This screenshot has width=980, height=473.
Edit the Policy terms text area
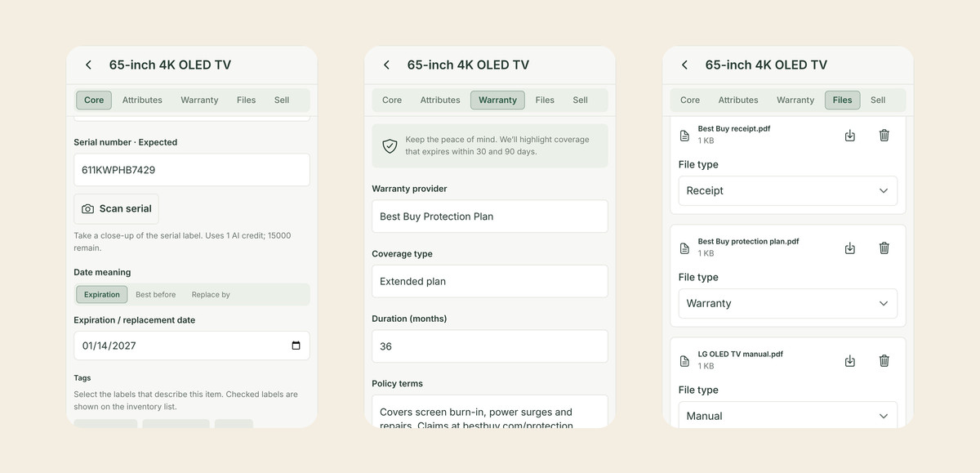click(490, 412)
